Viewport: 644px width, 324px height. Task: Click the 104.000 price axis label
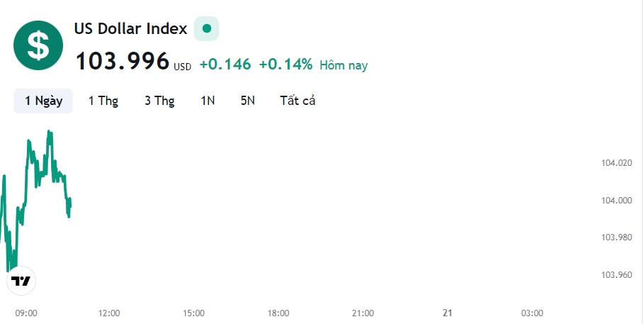[x=616, y=200]
